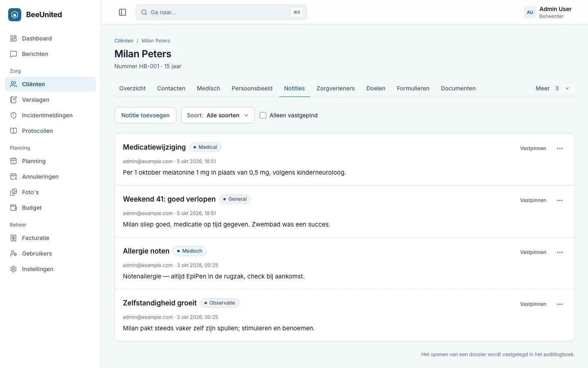Switch to the Persoonsbeeld tab
This screenshot has height=368, width=588.
[x=252, y=88]
